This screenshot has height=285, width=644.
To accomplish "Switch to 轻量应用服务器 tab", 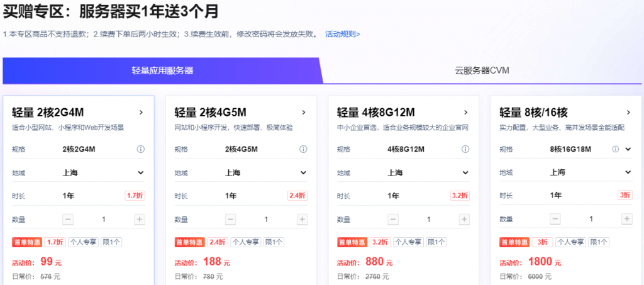I will point(162,70).
